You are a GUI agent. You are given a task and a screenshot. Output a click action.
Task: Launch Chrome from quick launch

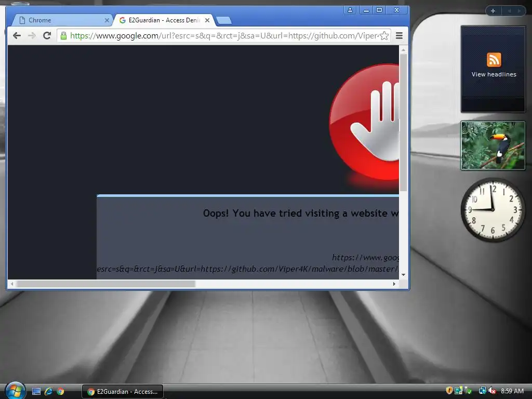(x=60, y=391)
